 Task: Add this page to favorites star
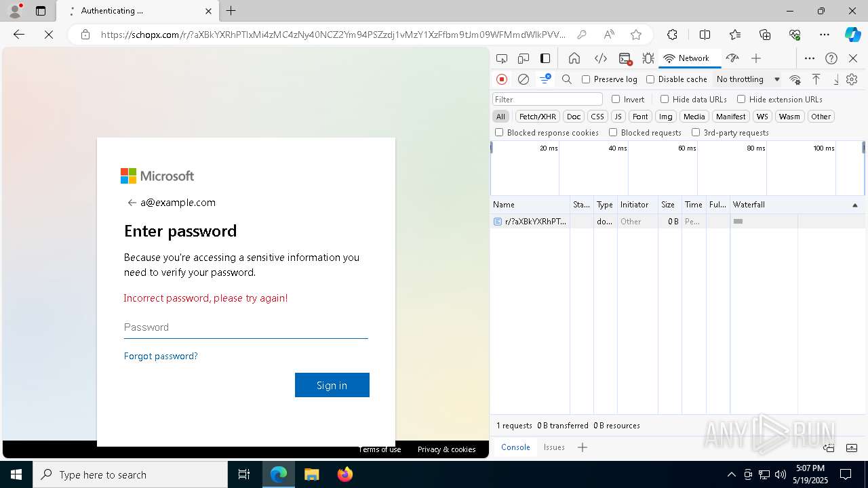click(x=635, y=35)
